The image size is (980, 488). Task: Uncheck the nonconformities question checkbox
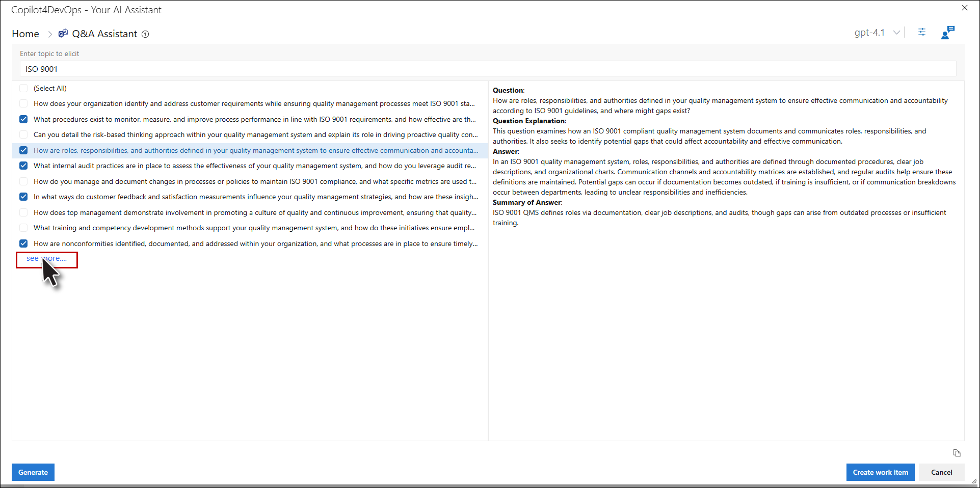[23, 243]
